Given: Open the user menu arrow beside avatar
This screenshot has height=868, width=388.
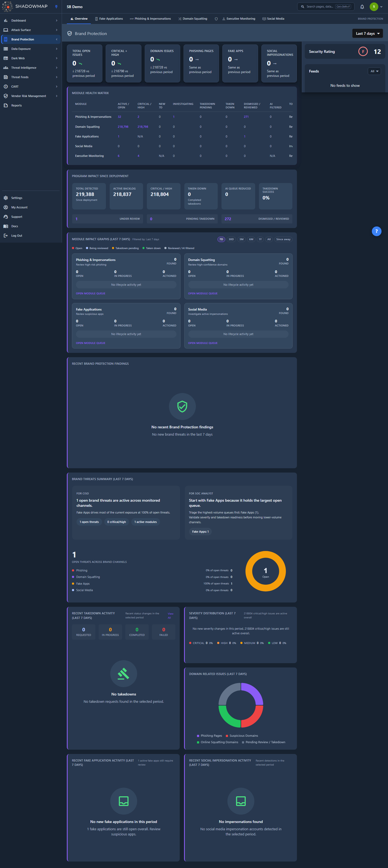Looking at the screenshot, I should pos(381,7).
